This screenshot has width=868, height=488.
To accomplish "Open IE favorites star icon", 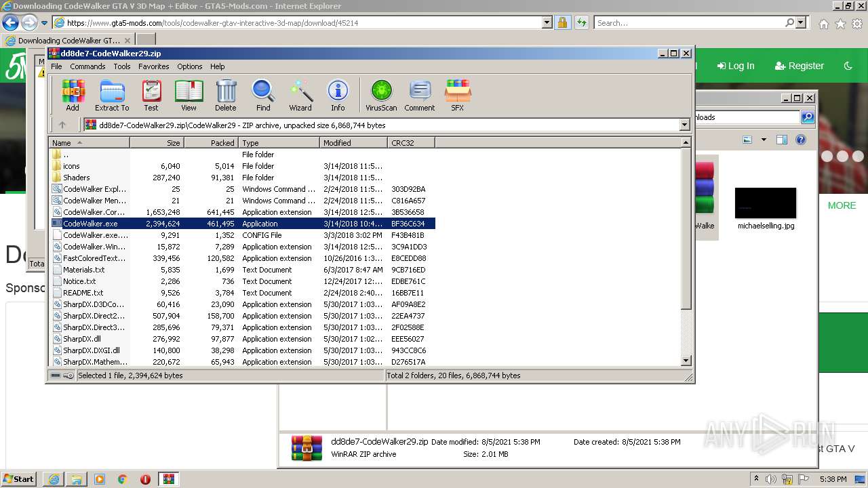I will click(x=840, y=24).
